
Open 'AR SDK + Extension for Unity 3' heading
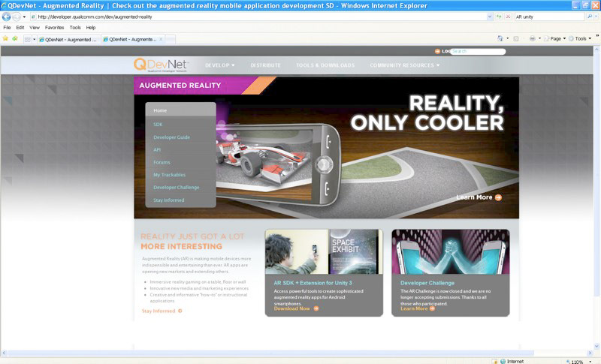(313, 283)
